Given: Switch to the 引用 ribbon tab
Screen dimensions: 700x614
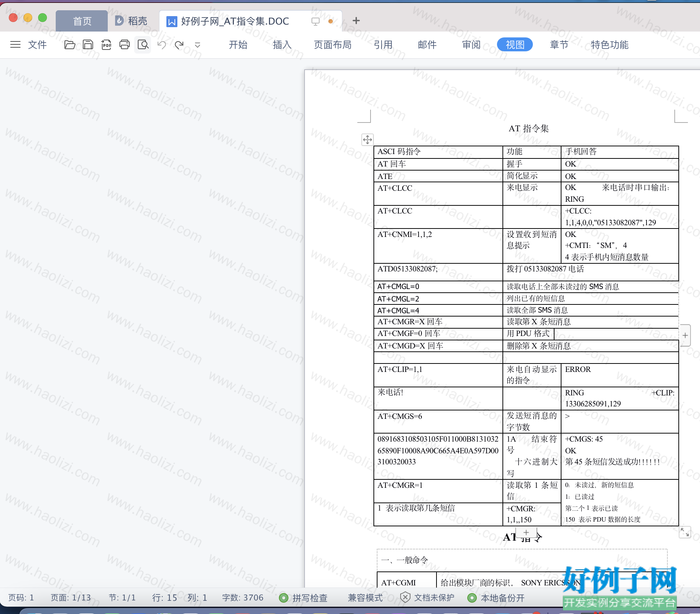Looking at the screenshot, I should 383,45.
